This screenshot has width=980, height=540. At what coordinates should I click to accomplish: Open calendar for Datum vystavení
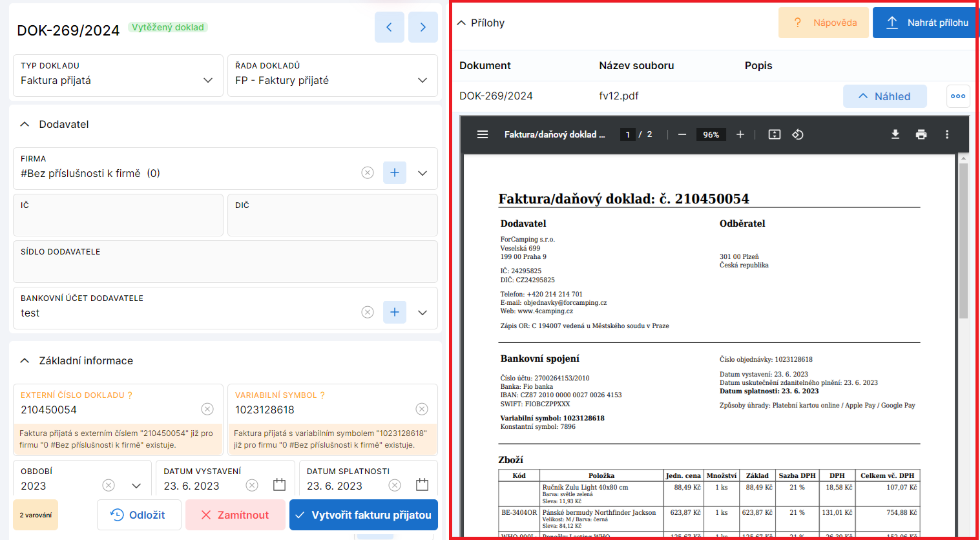click(279, 484)
